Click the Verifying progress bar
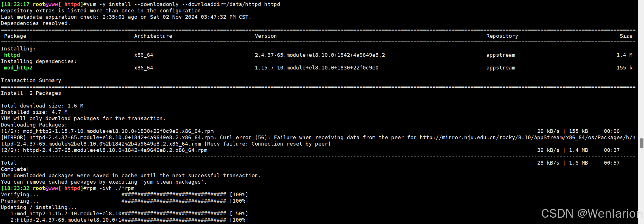This screenshot has width=644, height=224. point(185,195)
